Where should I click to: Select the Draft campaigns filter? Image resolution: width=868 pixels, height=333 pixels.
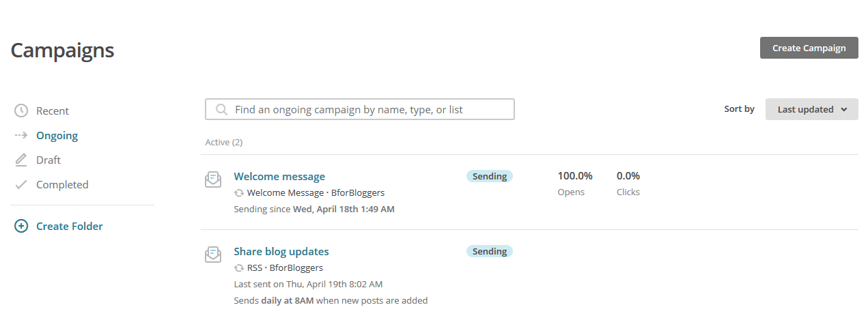48,160
